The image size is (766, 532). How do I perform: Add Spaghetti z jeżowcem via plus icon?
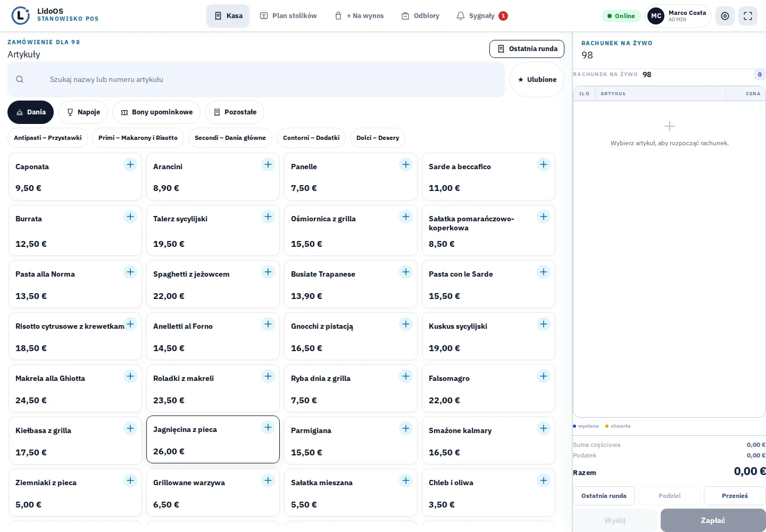click(x=268, y=272)
